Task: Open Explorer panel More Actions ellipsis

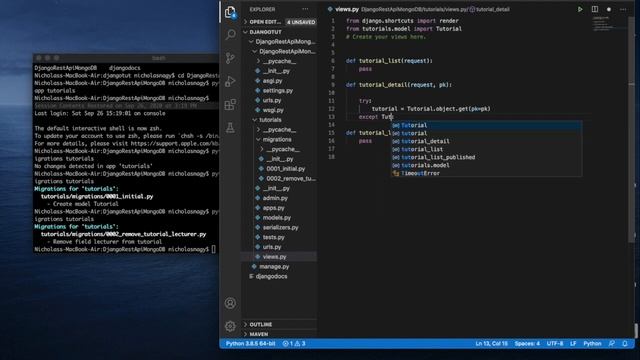Action: [x=305, y=9]
